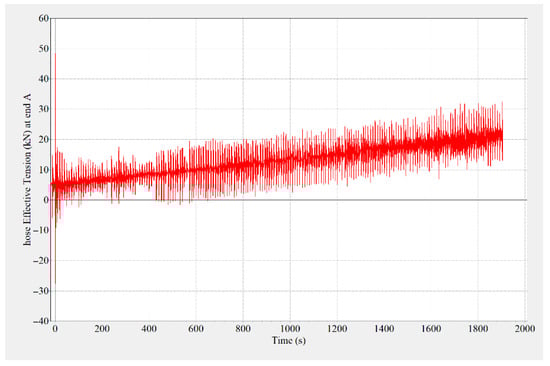Click the y-axis value 30

(44, 109)
